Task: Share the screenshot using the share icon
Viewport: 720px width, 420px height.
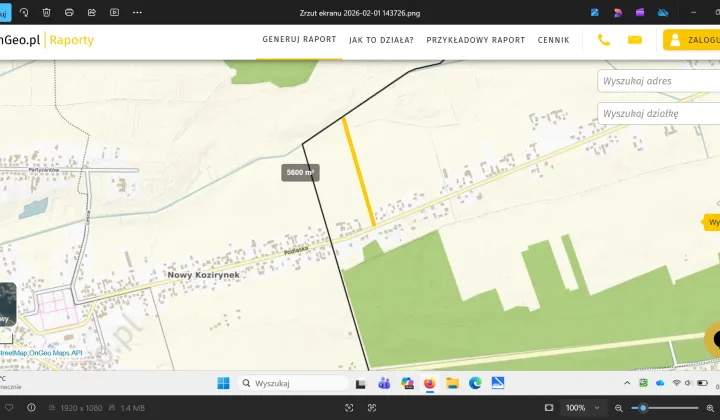Action: 92,13
